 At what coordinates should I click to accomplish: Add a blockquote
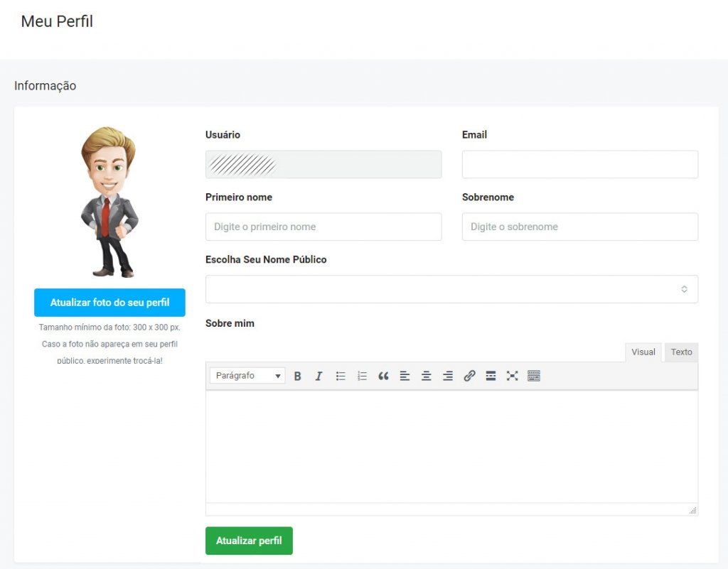click(383, 376)
